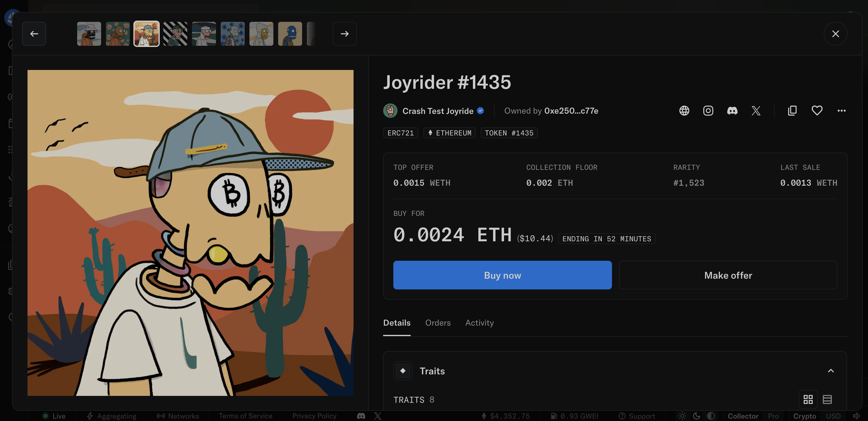This screenshot has width=868, height=421.
Task: Open the Orders tab
Action: coord(438,323)
